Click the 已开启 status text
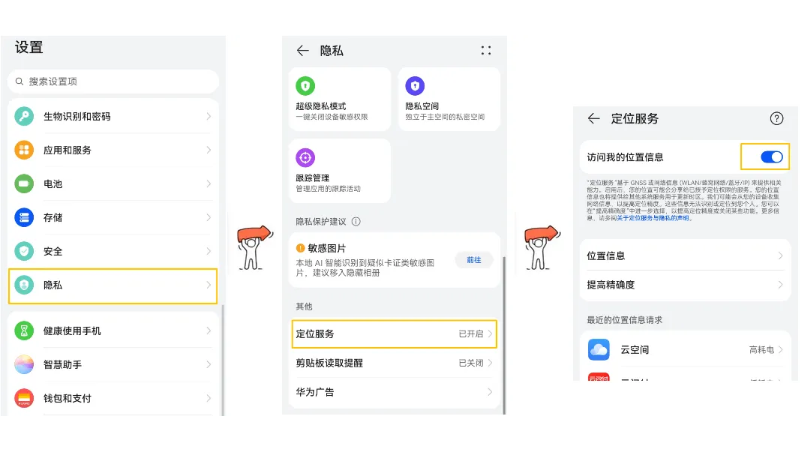 pyautogui.click(x=470, y=334)
